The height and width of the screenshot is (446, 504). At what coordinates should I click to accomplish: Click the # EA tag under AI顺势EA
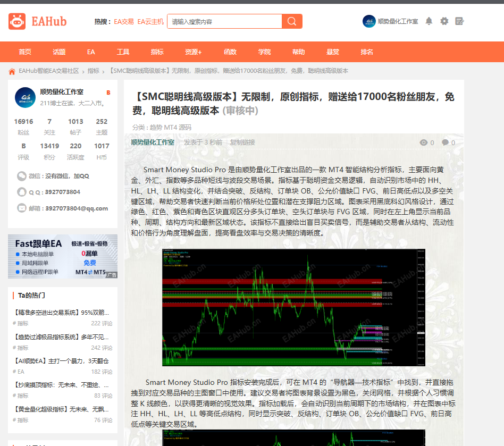click(x=18, y=372)
